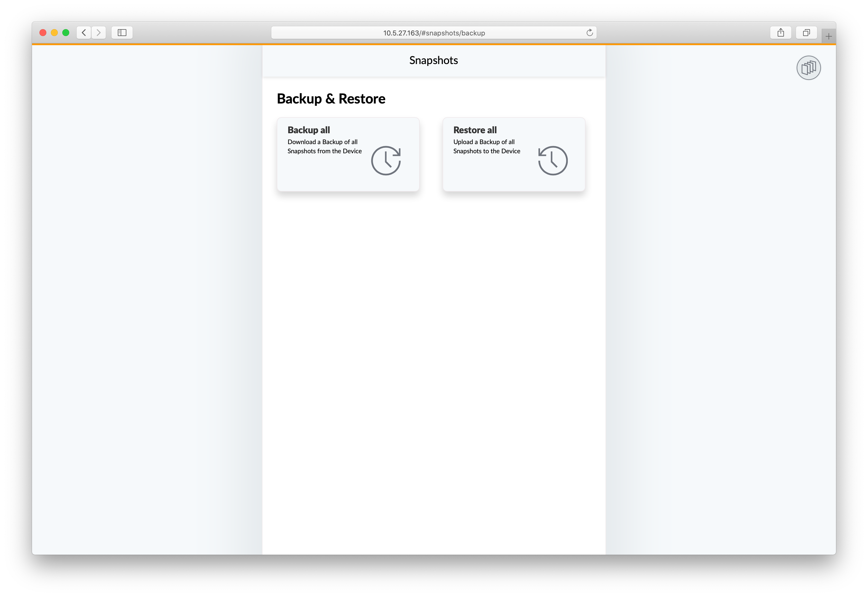
Task: Reload the page with the refresh icon
Action: pyautogui.click(x=589, y=33)
